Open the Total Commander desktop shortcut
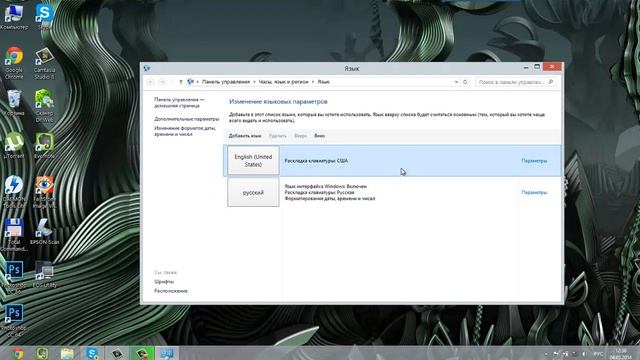This screenshot has width=640, height=360. 14,235
